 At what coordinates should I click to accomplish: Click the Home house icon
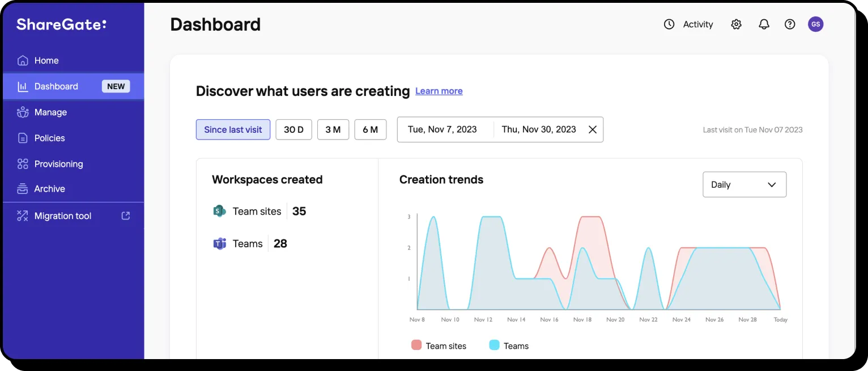point(23,60)
